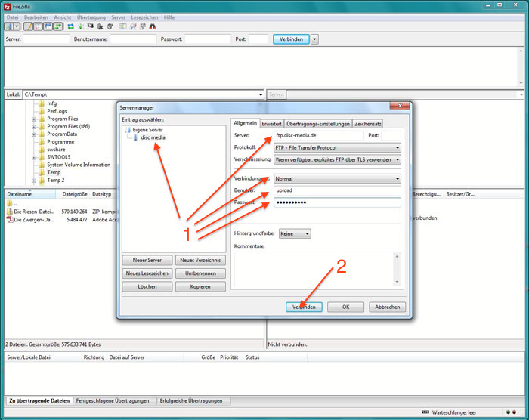Viewport: 529px width, 420px height.
Task: Expand the Temp 2 tree node
Action: (x=34, y=181)
